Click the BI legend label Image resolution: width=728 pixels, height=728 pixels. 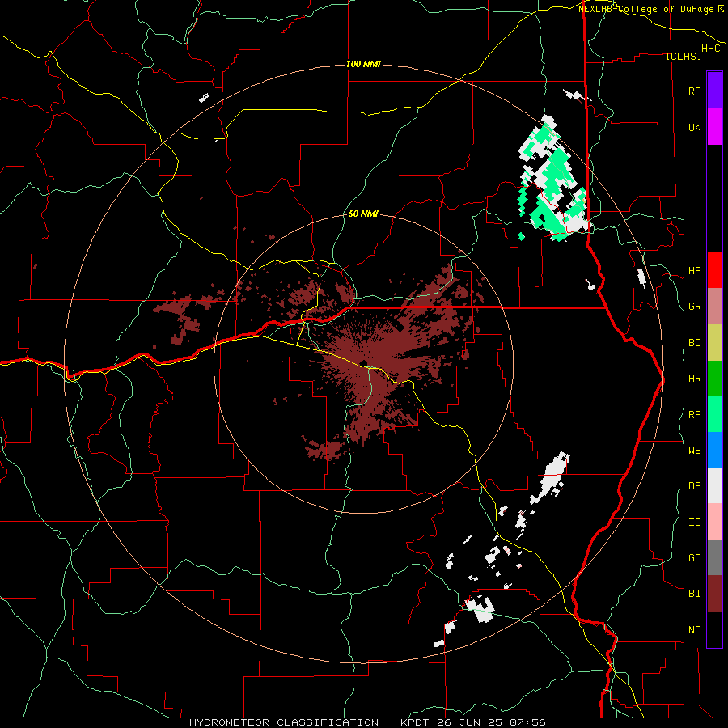pyautogui.click(x=694, y=594)
